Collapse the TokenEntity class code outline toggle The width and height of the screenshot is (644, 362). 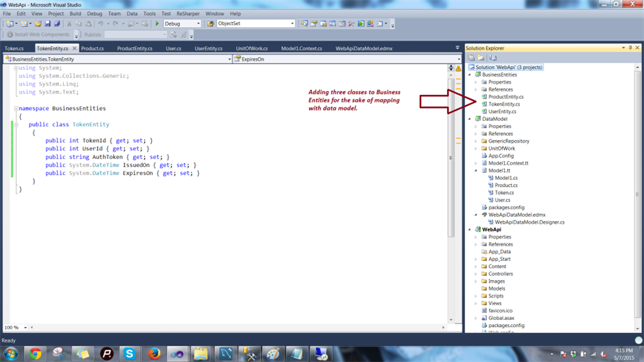tap(16, 125)
